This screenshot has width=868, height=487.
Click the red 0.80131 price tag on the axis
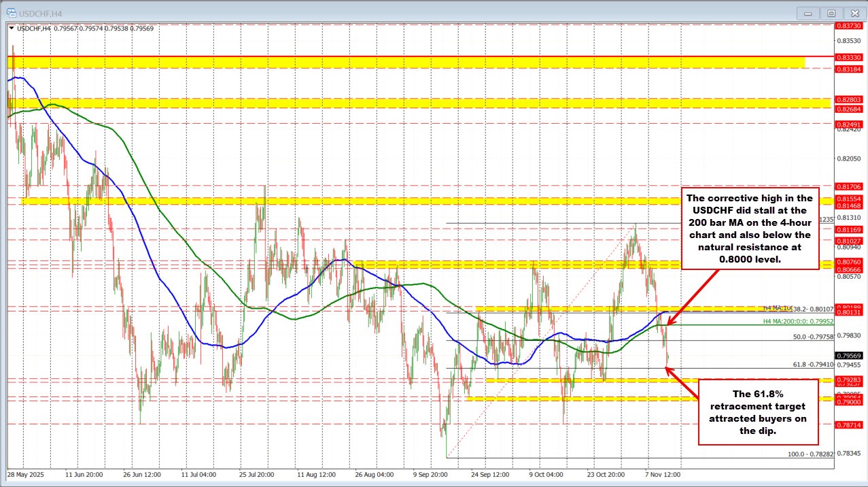(848, 313)
